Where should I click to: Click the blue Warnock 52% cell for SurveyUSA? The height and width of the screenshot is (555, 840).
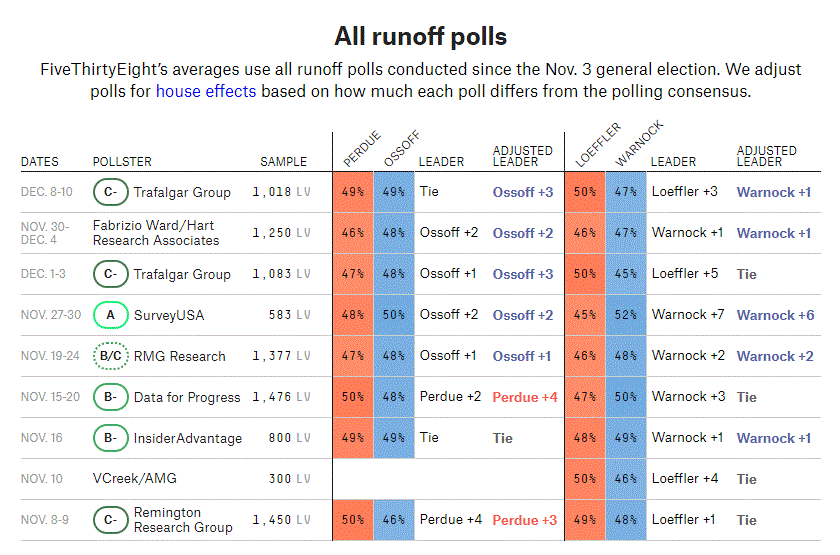[626, 315]
